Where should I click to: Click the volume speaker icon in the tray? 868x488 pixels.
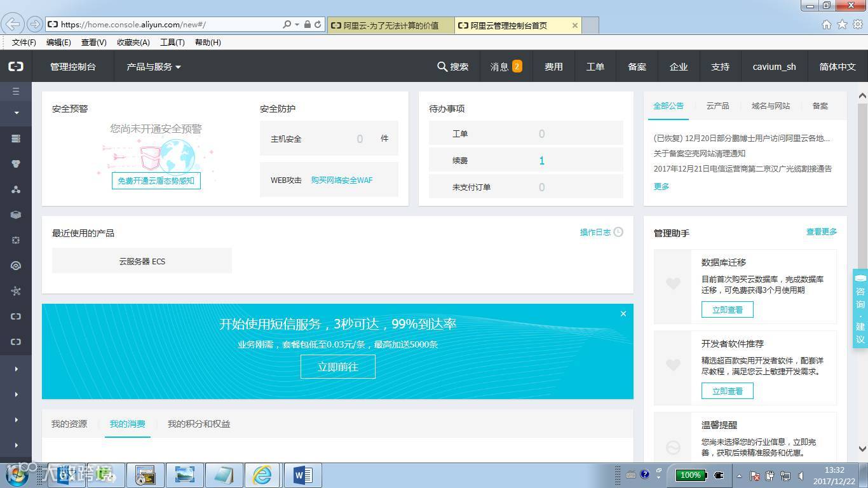800,475
